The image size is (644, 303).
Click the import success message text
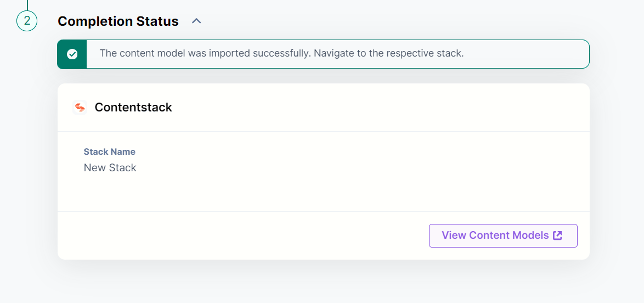click(x=282, y=53)
